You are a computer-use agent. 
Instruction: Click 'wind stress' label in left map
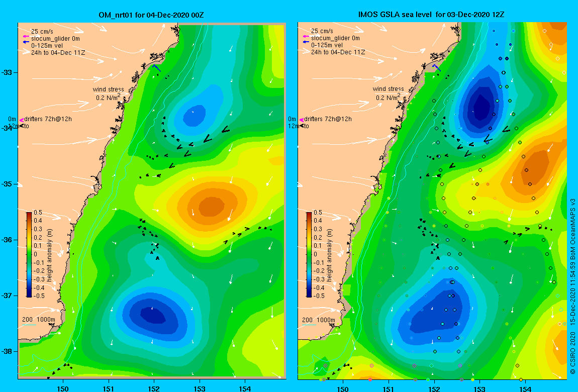(109, 89)
